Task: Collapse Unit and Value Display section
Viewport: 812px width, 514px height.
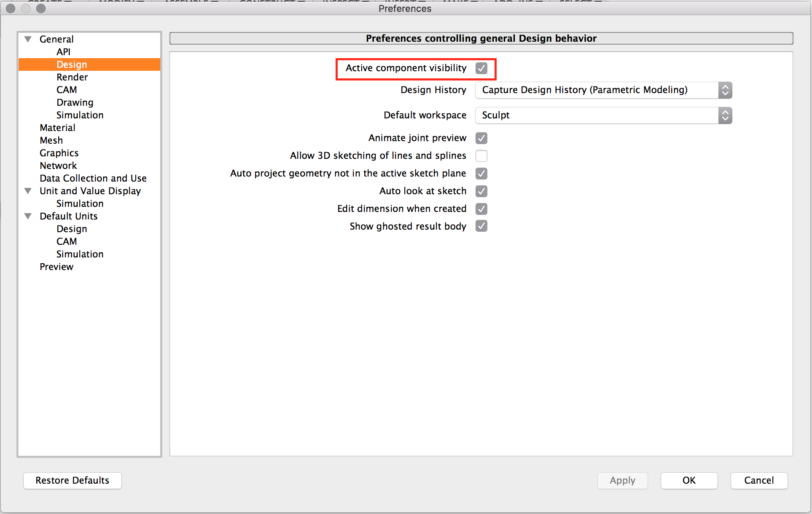Action: pyautogui.click(x=28, y=191)
